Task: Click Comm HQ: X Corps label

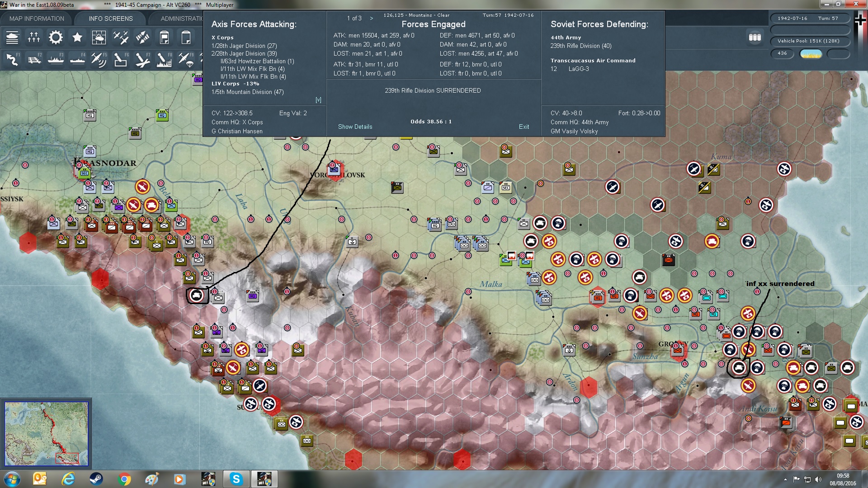Action: 237,122
